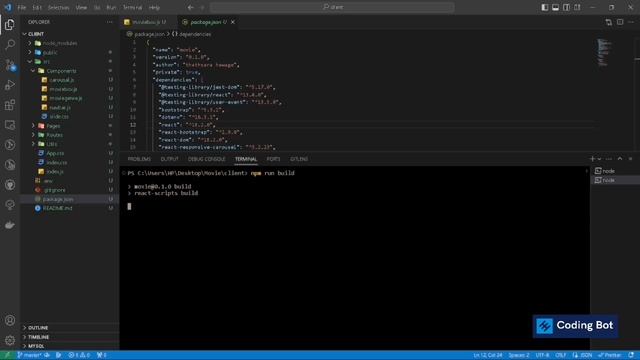The image size is (640, 360).
Task: Click the Go Forward arrow in title bar
Action: 202,7
